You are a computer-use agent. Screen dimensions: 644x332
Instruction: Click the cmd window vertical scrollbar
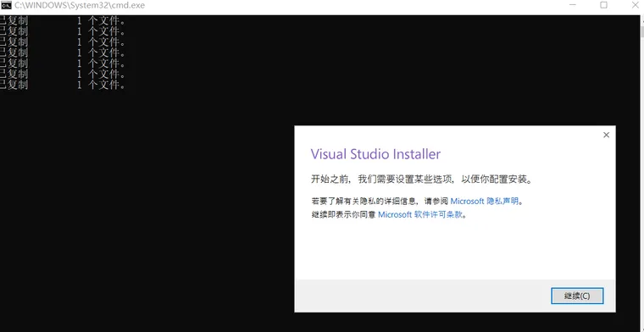641,173
